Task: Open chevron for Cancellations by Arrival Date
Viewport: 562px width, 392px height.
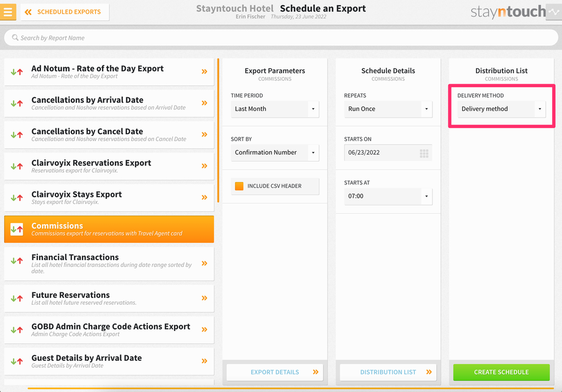Action: 204,103
